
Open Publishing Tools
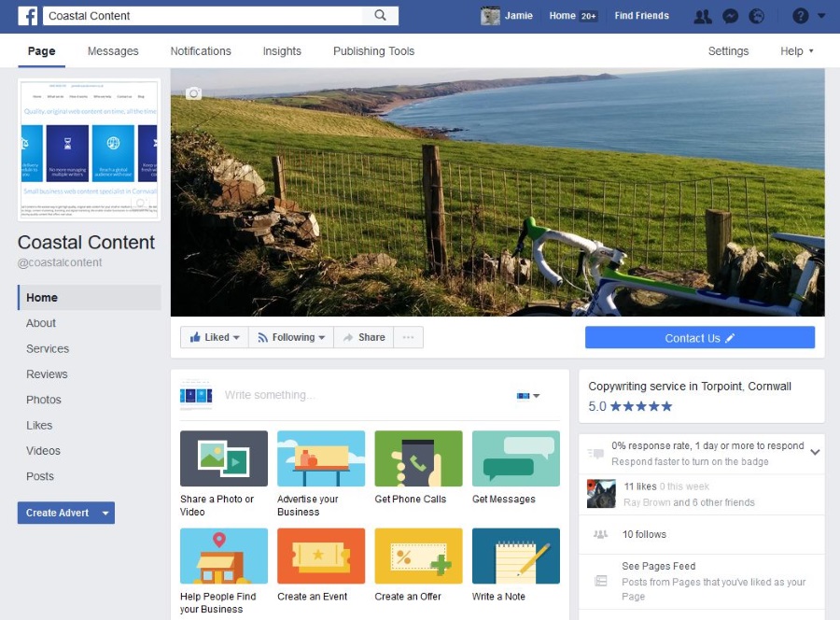(x=372, y=50)
